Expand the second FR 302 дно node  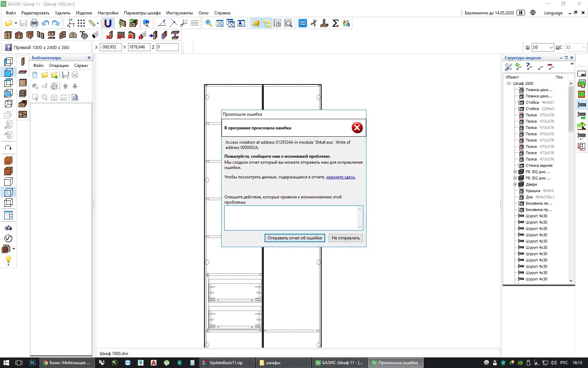pos(515,178)
